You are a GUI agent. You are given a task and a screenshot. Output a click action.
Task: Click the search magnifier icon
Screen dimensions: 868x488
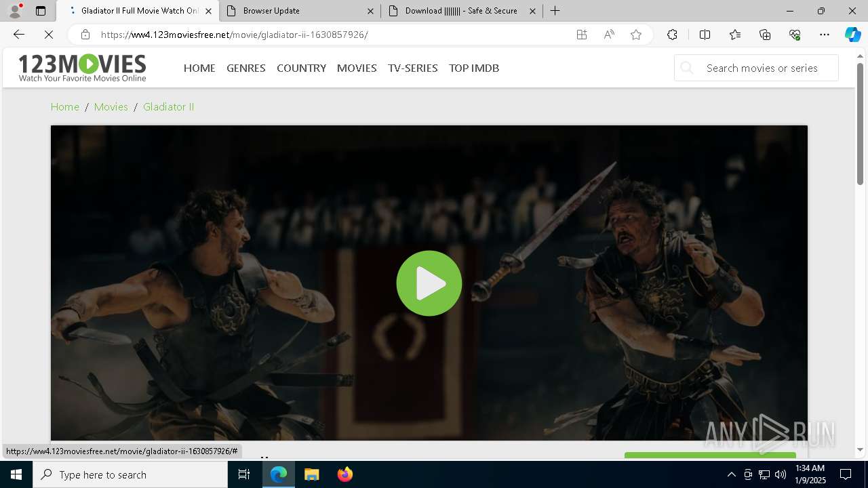pos(687,68)
